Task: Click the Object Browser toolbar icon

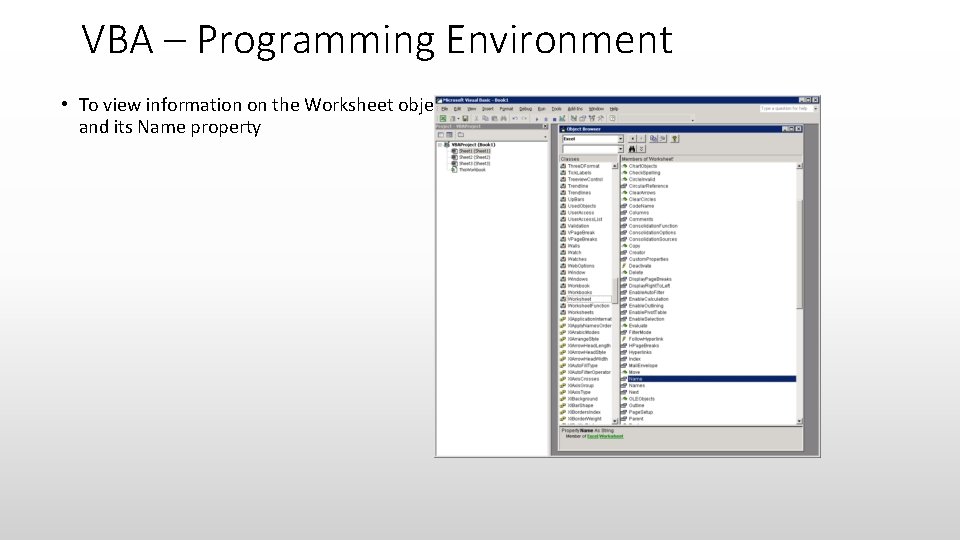Action: [591, 119]
